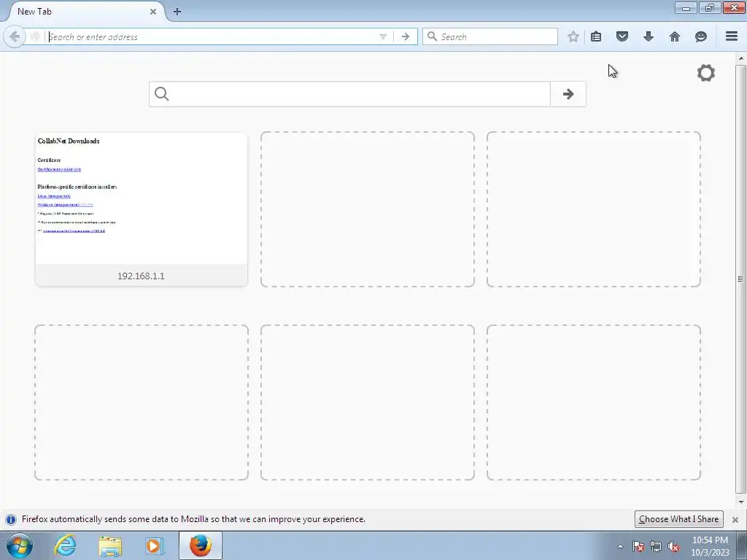Restore down the Firefox window
This screenshot has width=747, height=560.
point(710,7)
